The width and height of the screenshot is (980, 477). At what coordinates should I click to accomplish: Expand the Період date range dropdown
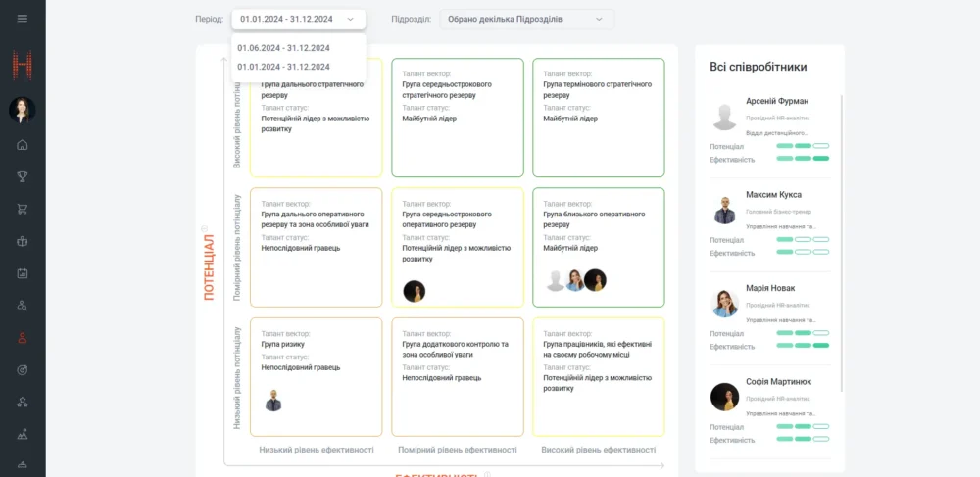point(298,19)
